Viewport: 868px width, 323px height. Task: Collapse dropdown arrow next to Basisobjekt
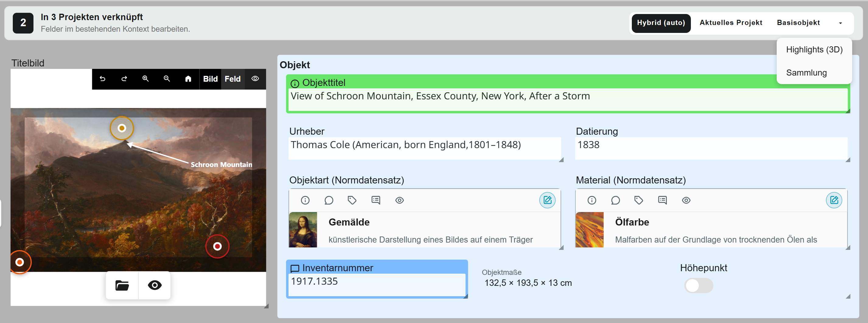coord(840,23)
